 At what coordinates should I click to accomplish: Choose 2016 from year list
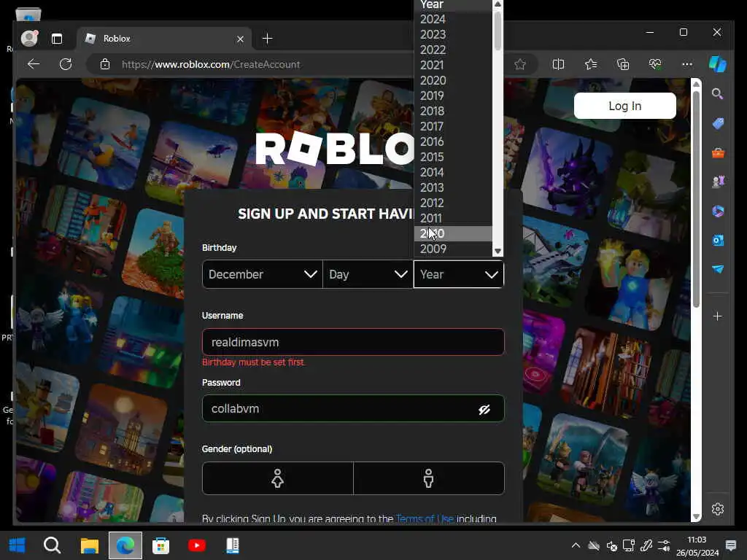coord(452,141)
